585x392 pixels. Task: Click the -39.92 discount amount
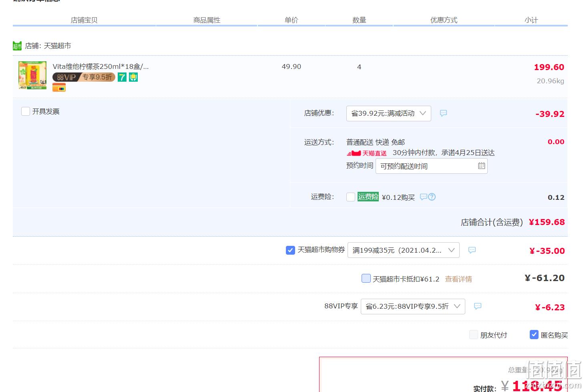pyautogui.click(x=550, y=114)
